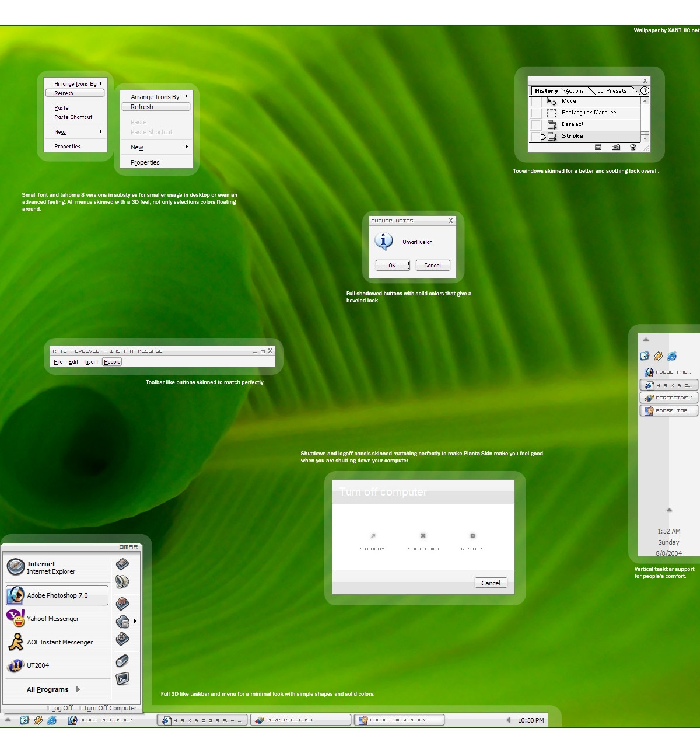Expand hidden tray icons beside 10:30 PM clock
The height and width of the screenshot is (753, 700).
pos(508,720)
